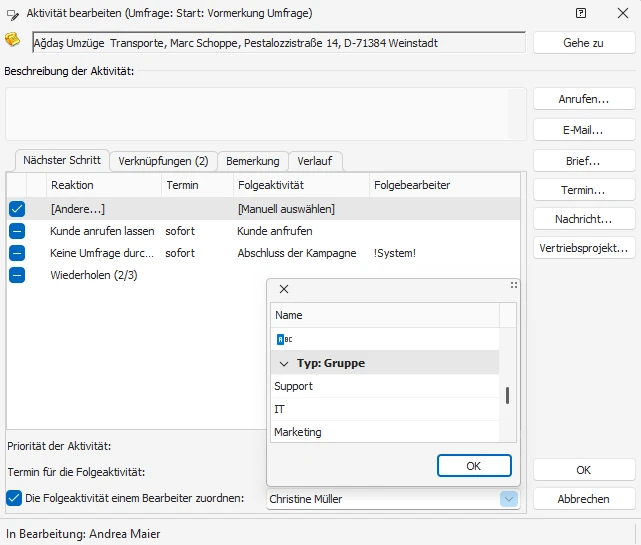The width and height of the screenshot is (641, 545).
Task: Uncheck Folgeaktivität einem Bearbeiter zuordnen
Action: pos(14,498)
